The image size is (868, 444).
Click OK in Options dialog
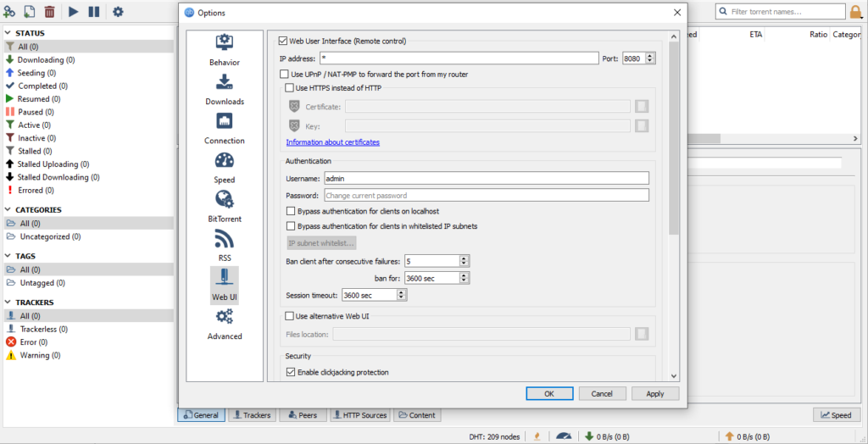[x=549, y=394]
